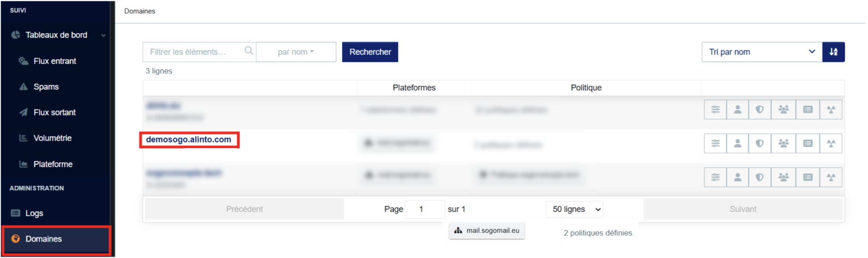Open Tableaux de bord in sidebar
The width and height of the screenshot is (868, 258).
click(56, 35)
